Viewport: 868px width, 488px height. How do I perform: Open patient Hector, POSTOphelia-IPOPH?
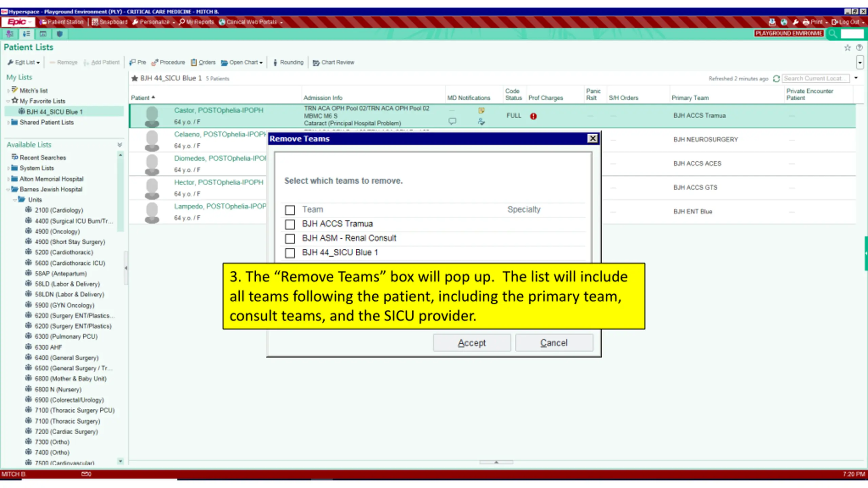(219, 182)
